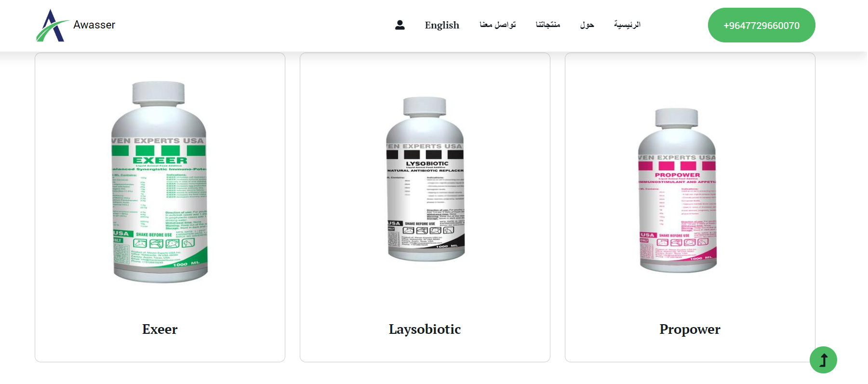Click the Awasser logo icon
868x384 pixels.
coord(53,25)
